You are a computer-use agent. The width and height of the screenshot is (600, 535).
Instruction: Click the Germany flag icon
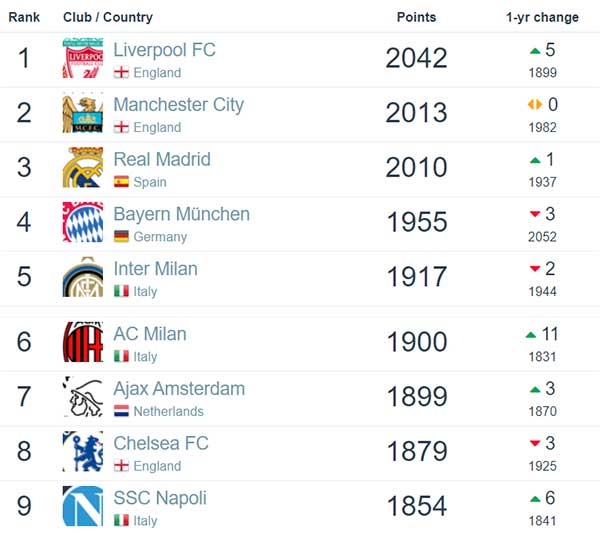(x=121, y=237)
